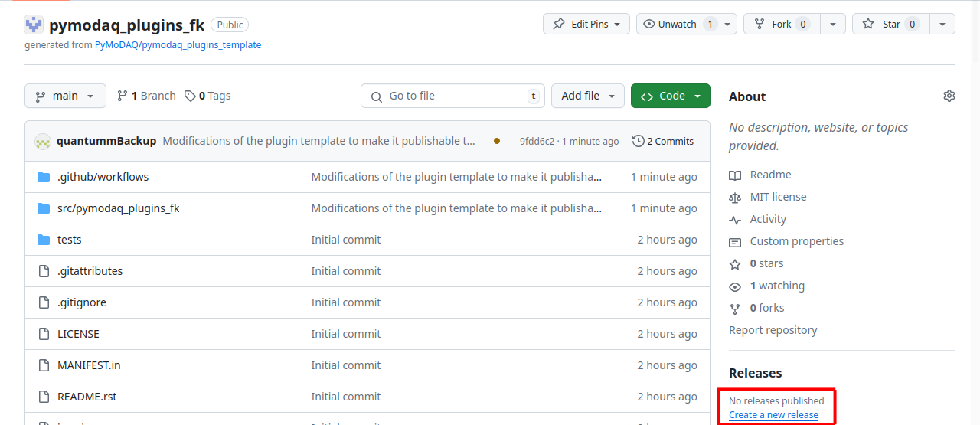Click the pending status dot on latest commit
Screen dimensions: 980x425
pyautogui.click(x=497, y=141)
